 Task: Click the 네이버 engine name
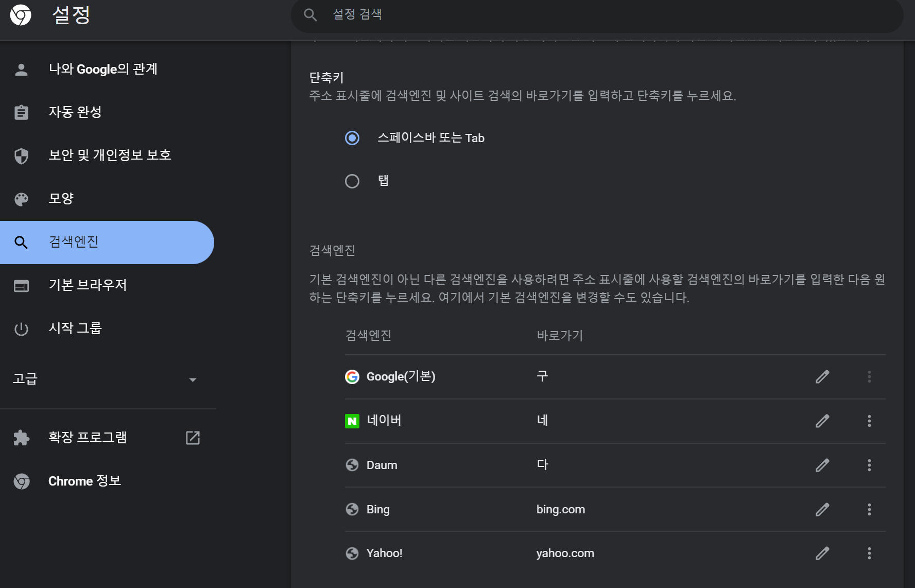(x=384, y=421)
